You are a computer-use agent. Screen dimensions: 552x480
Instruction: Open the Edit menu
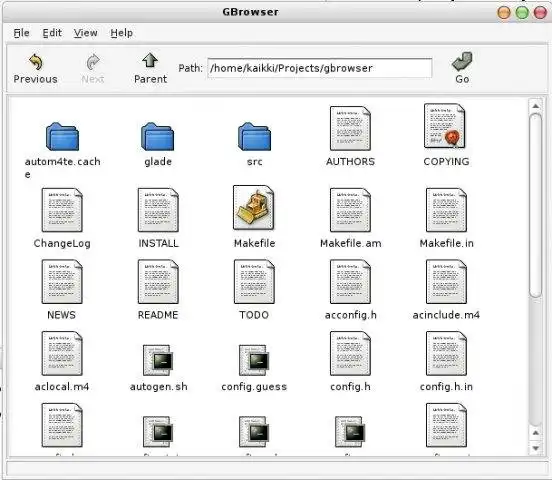coord(52,33)
